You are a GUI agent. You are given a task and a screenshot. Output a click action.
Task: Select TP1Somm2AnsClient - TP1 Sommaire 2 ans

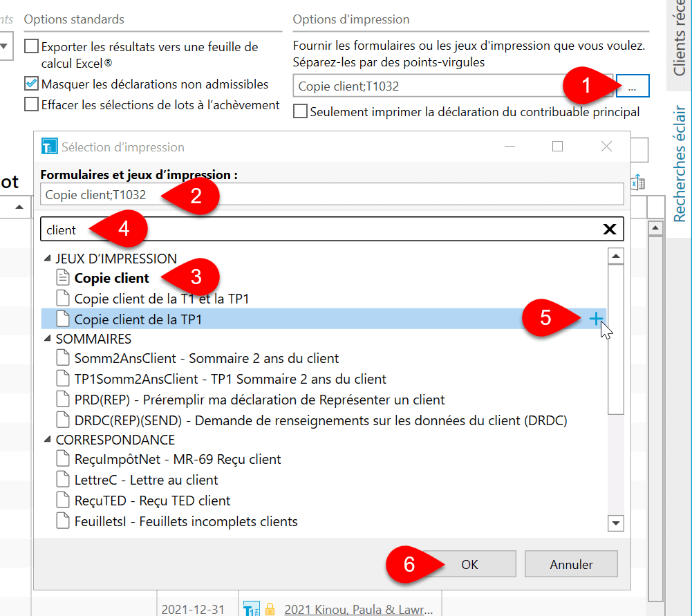point(230,379)
